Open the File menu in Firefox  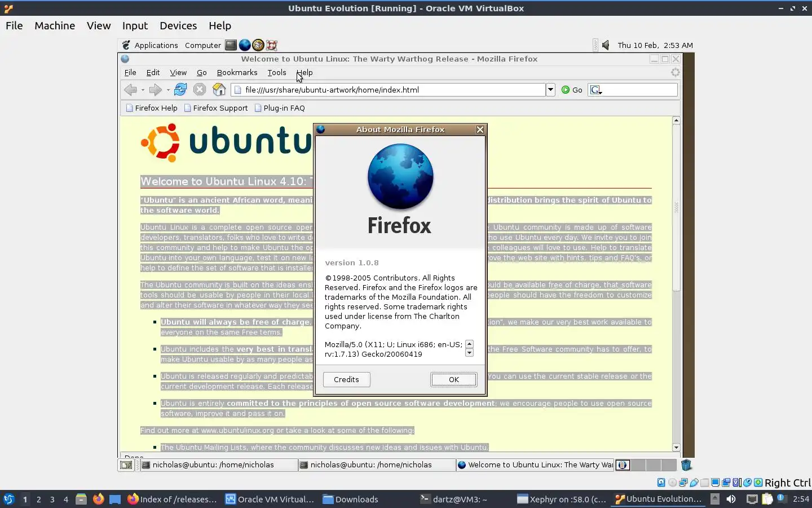point(130,72)
